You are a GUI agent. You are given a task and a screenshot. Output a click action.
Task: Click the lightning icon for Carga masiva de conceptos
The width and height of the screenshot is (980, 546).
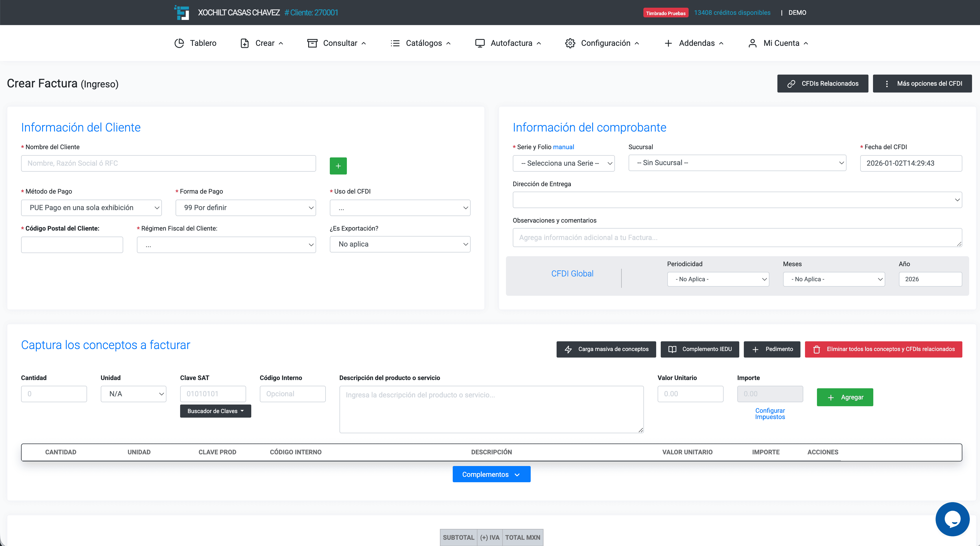(568, 349)
